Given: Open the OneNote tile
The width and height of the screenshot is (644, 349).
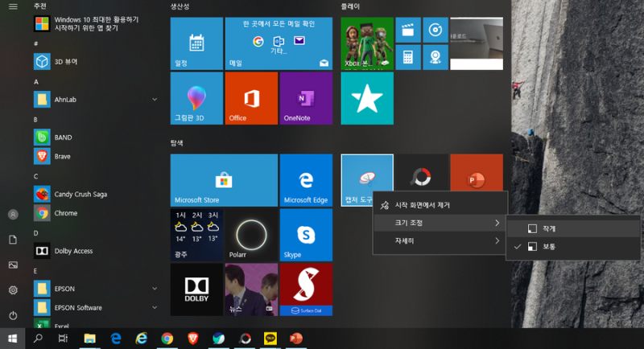Looking at the screenshot, I should [x=306, y=98].
